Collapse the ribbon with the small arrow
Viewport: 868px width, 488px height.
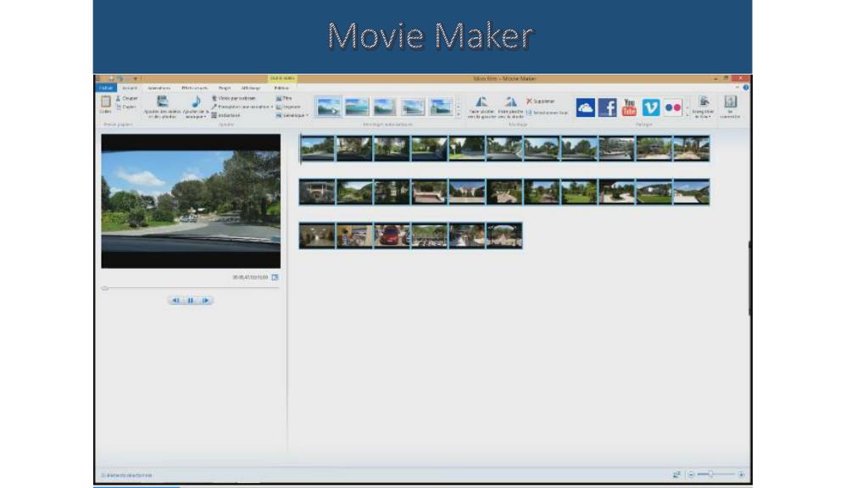pos(737,88)
